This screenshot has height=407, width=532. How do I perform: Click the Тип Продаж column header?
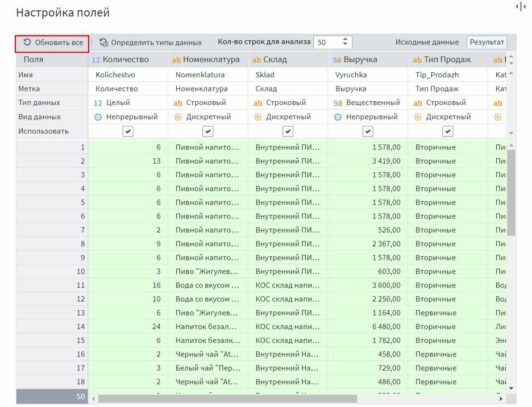point(448,60)
